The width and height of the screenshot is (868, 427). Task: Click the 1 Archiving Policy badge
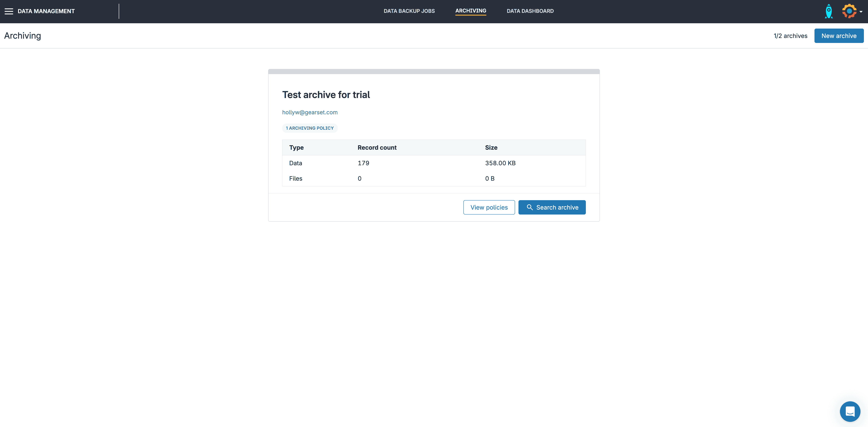pyautogui.click(x=310, y=128)
